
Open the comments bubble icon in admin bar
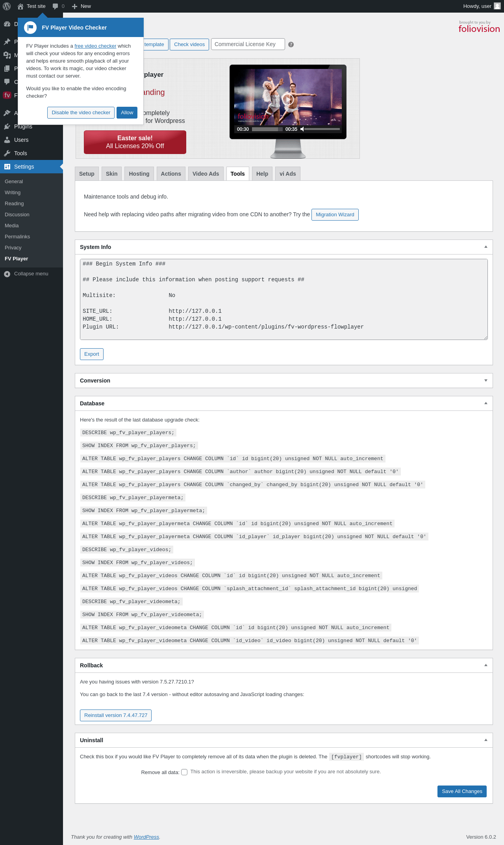tap(56, 6)
